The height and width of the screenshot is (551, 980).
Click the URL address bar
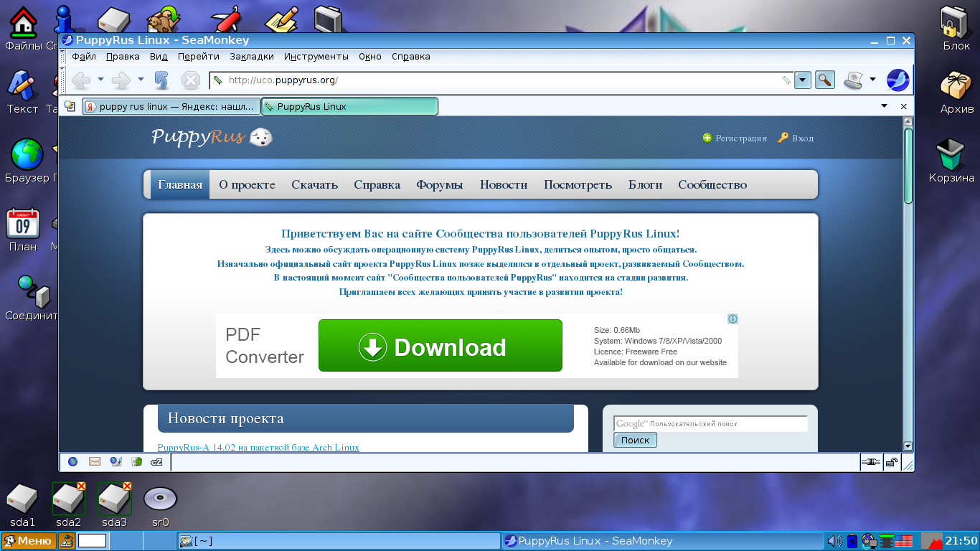(502, 80)
